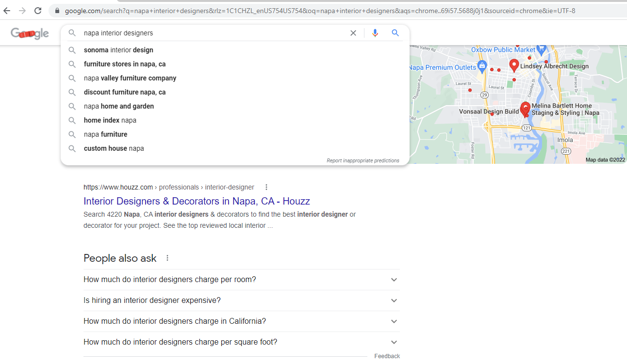Image resolution: width=627 pixels, height=364 pixels.
Task: Click the 'People also ask' heading
Action: point(120,258)
